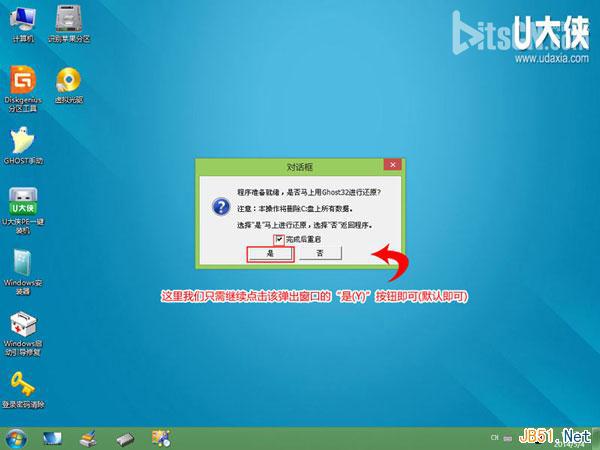Screen dimensions: 600x450
Task: Click the 对话框 dialog title text
Action: click(300, 167)
